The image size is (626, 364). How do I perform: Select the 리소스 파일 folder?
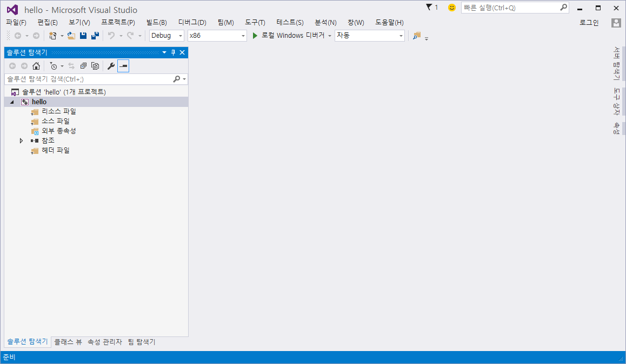[59, 112]
